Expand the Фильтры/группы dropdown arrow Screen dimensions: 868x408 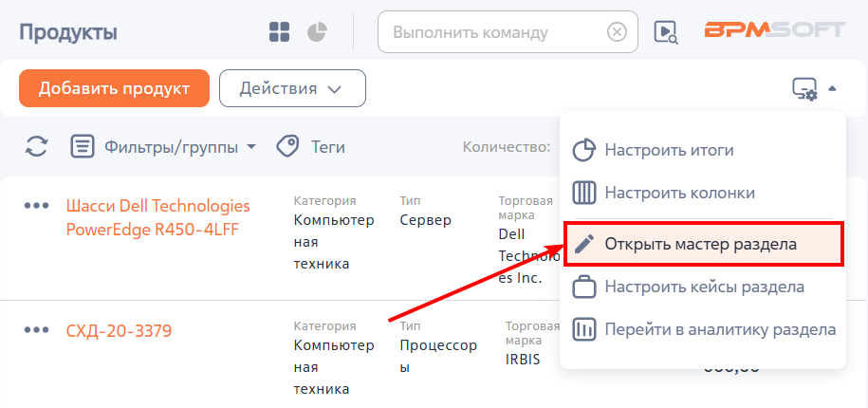tap(251, 147)
